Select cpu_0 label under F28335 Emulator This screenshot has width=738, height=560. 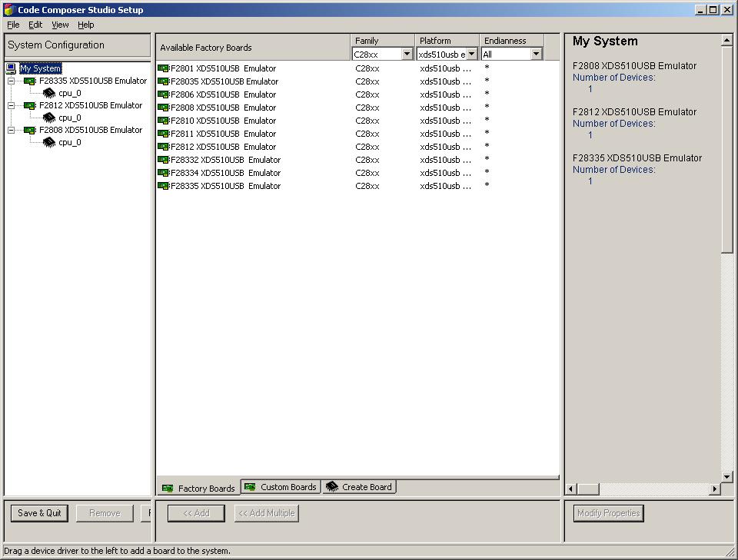(x=70, y=93)
